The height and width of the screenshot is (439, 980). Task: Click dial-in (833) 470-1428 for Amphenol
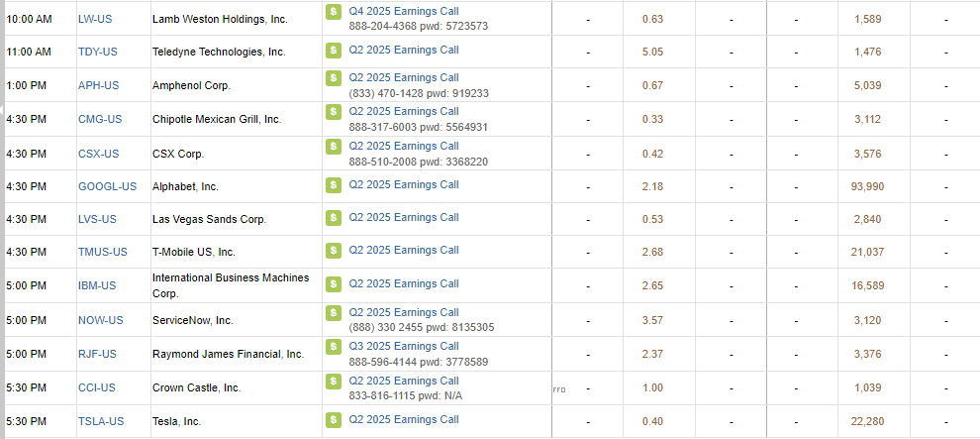click(x=386, y=93)
